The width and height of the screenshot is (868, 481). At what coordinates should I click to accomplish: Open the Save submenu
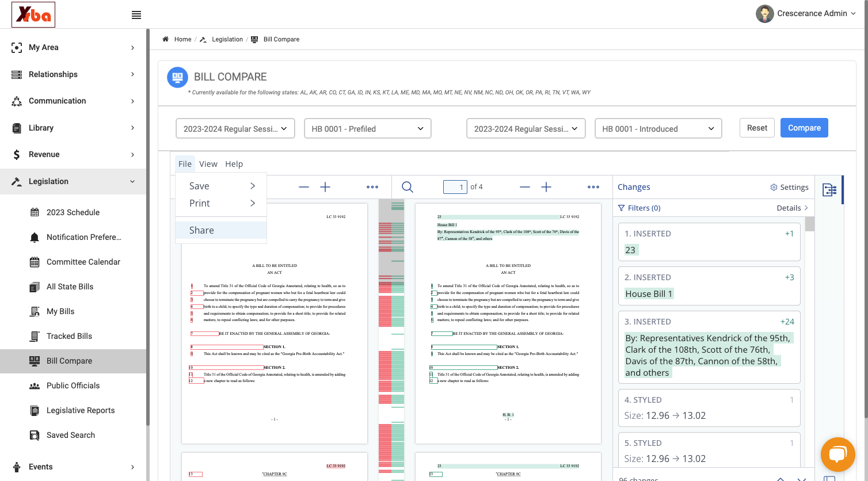click(221, 186)
